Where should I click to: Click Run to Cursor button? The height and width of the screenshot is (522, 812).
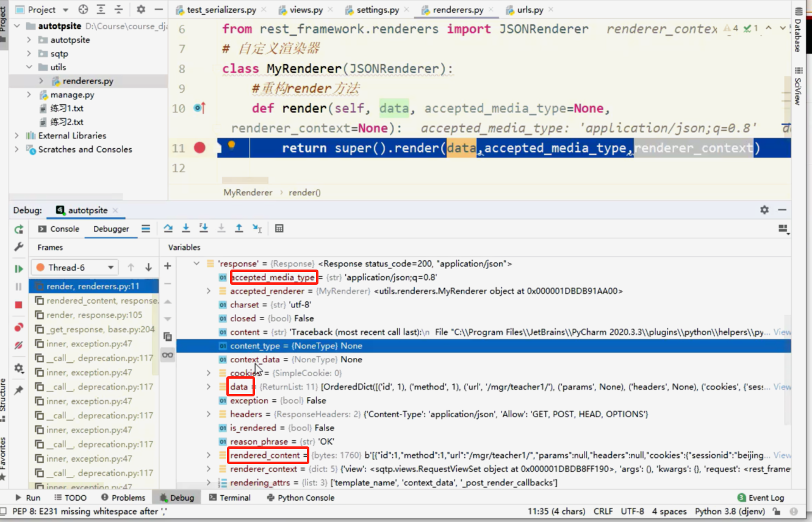(257, 228)
